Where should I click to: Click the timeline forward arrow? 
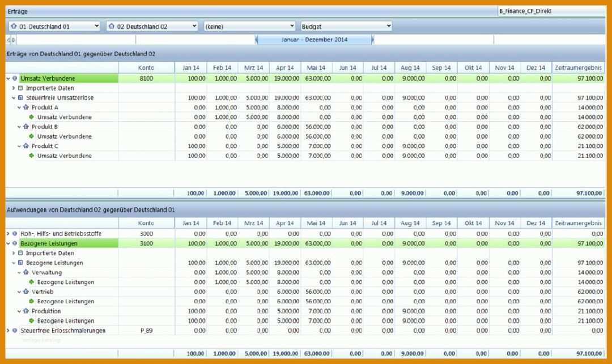(13, 40)
